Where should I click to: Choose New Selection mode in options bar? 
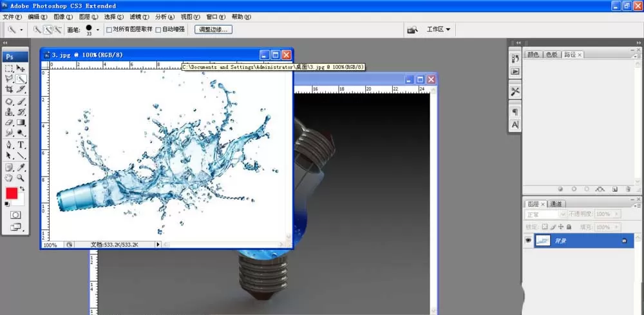click(x=37, y=30)
